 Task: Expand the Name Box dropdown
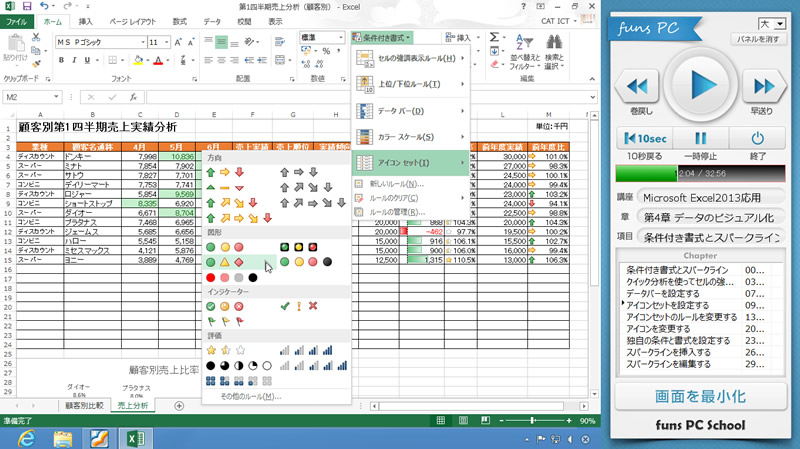pyautogui.click(x=56, y=97)
